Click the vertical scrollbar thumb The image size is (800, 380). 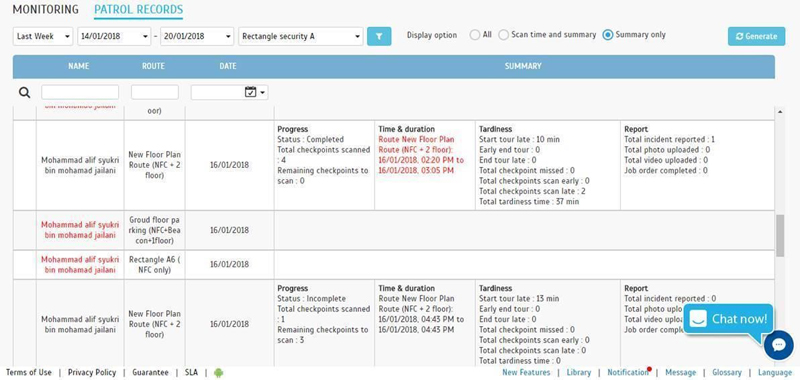tap(780, 236)
